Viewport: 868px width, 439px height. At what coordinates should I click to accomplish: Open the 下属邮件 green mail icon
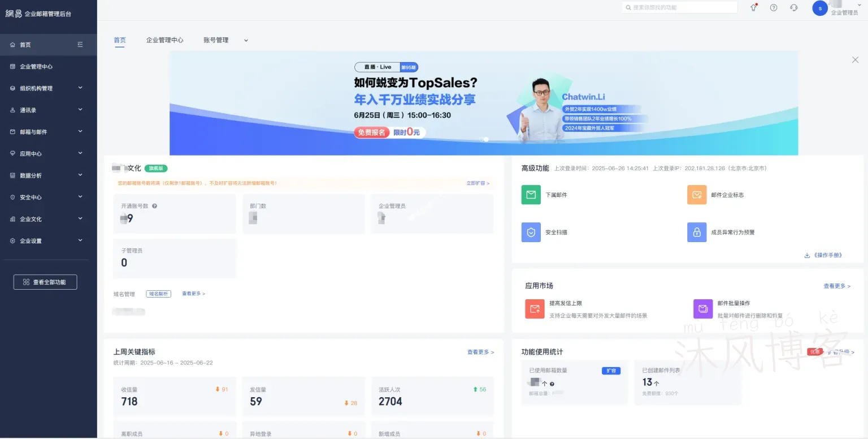[x=531, y=195]
